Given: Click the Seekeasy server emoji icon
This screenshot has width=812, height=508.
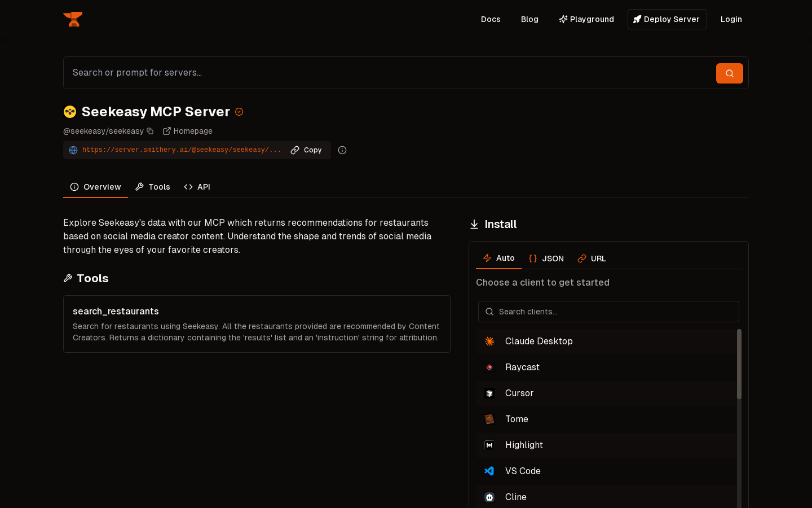Looking at the screenshot, I should tap(70, 112).
